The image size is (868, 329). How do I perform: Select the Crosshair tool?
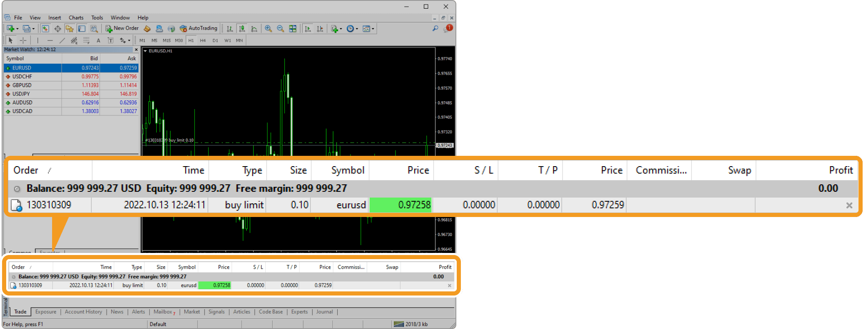23,41
